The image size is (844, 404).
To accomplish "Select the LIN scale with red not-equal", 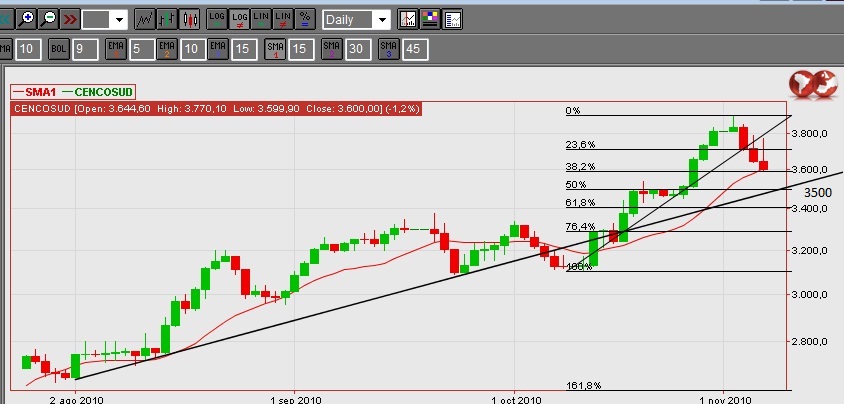I will pos(283,20).
